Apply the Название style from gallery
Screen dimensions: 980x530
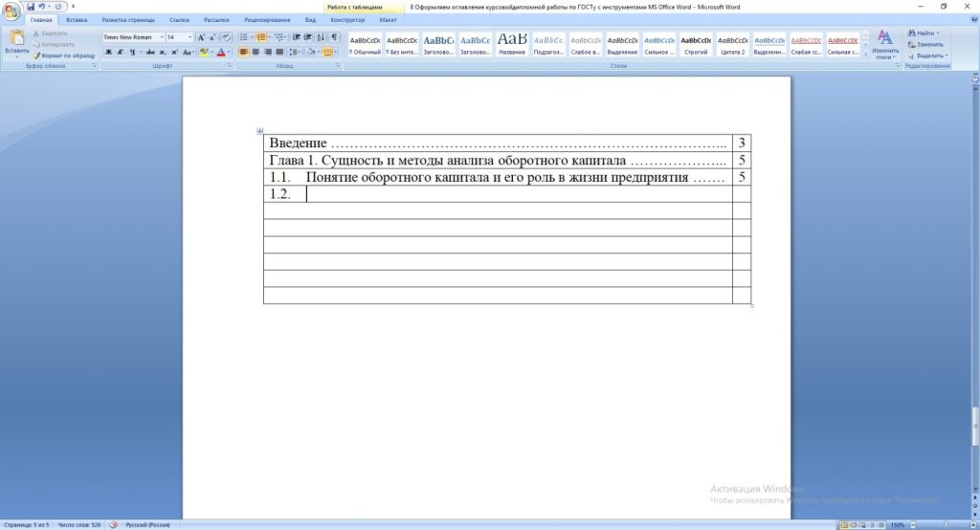(512, 44)
